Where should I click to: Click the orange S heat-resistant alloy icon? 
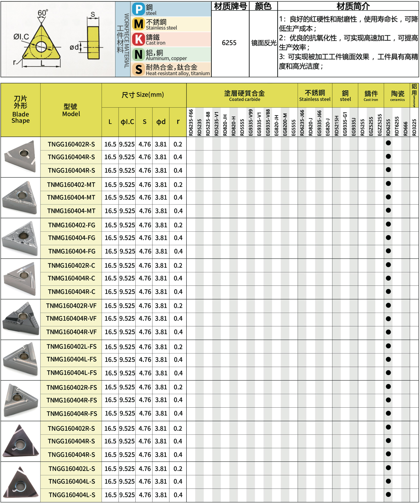click(x=139, y=70)
